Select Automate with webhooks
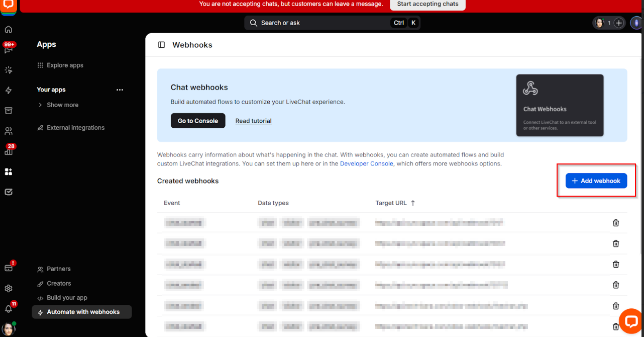Image resolution: width=644 pixels, height=337 pixels. [x=82, y=312]
